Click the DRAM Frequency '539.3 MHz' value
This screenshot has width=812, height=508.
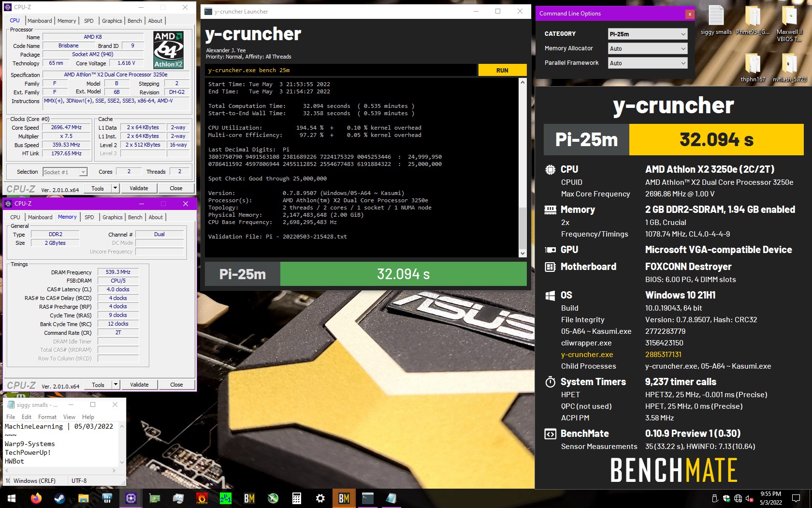[x=118, y=272]
